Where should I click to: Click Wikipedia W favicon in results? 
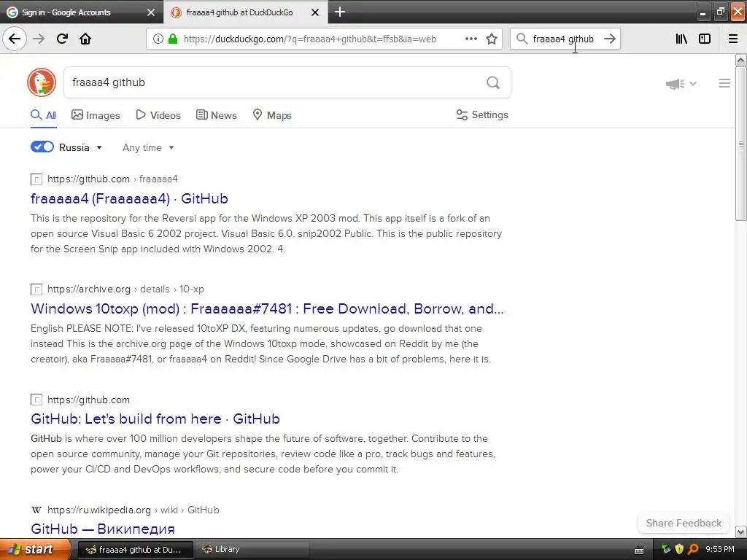(x=36, y=510)
